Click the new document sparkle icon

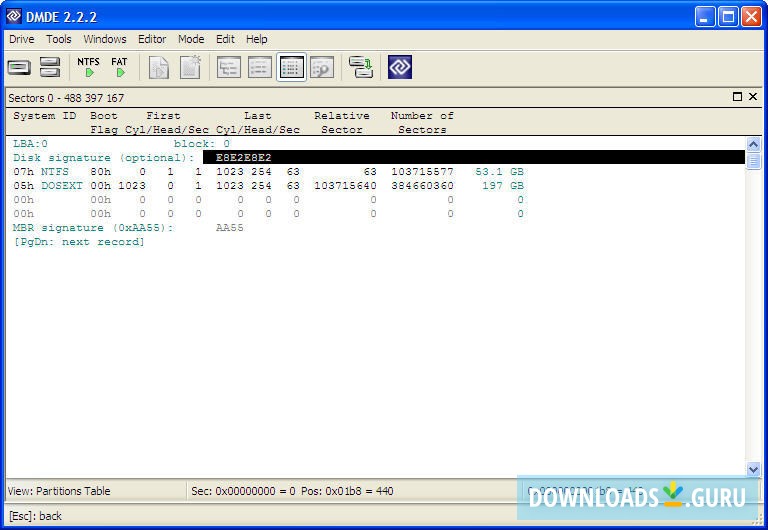pos(191,67)
